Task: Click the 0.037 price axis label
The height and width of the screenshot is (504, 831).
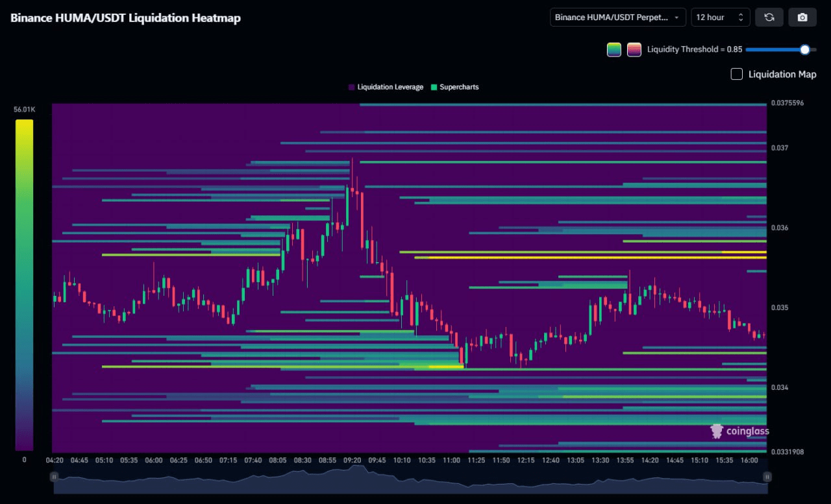Action: [779, 148]
